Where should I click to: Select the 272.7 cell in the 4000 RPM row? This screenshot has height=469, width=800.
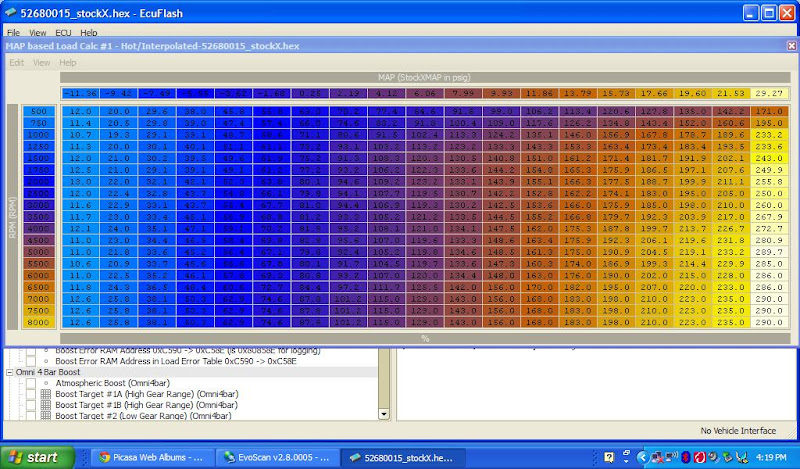pyautogui.click(x=769, y=229)
